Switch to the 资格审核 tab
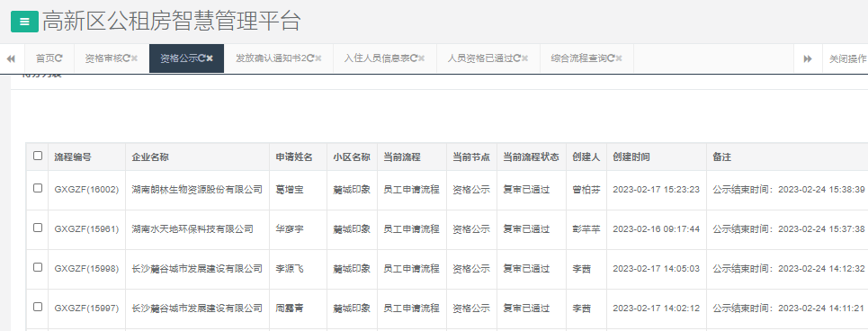 click(x=103, y=58)
